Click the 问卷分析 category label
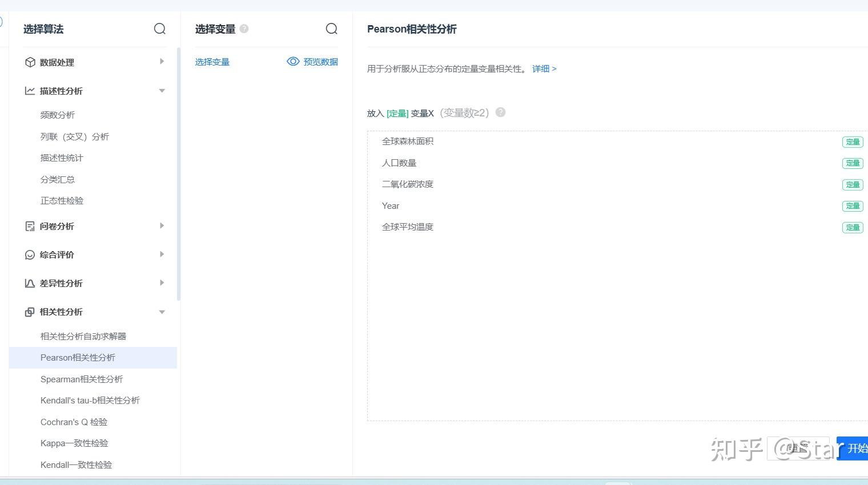 pos(57,227)
